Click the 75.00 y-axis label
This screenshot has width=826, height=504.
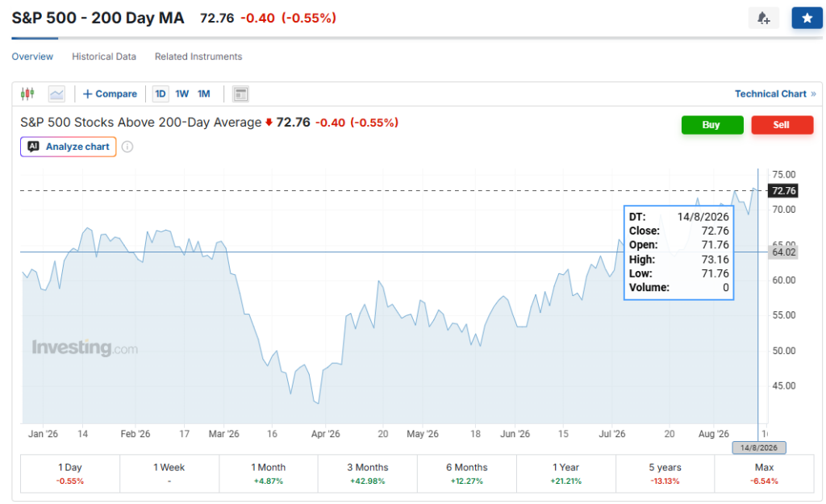coord(784,174)
